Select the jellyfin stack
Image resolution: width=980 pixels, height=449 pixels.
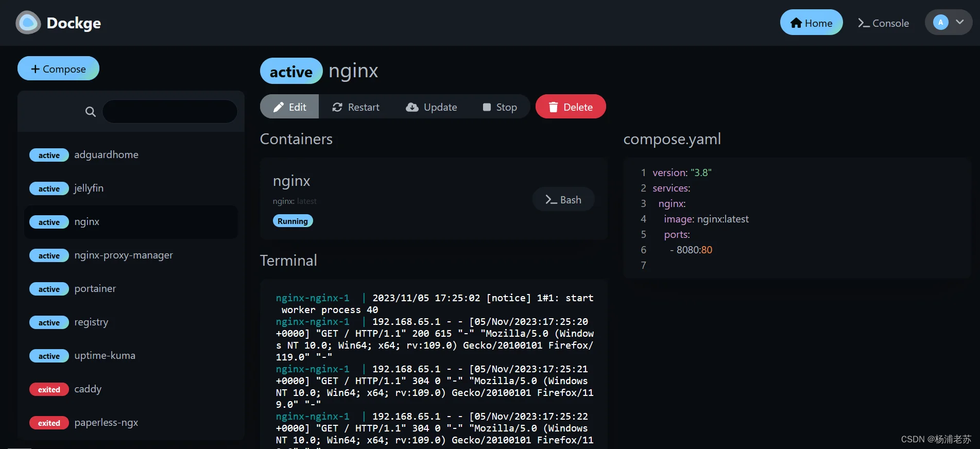click(131, 188)
